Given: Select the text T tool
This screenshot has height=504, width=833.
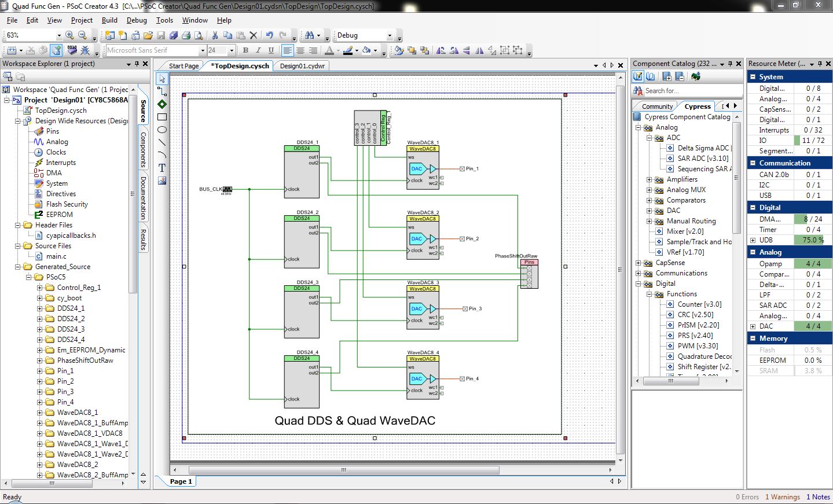Looking at the screenshot, I should tap(162, 168).
